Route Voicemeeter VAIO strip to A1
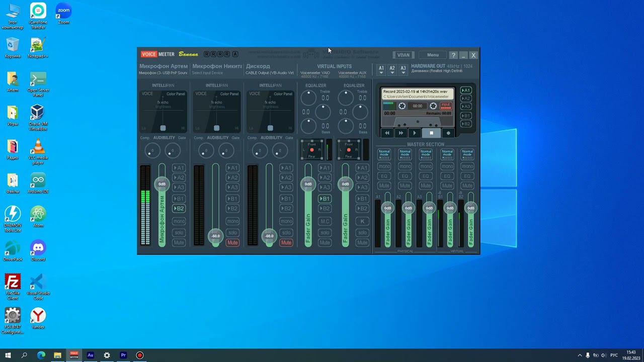 [x=325, y=168]
